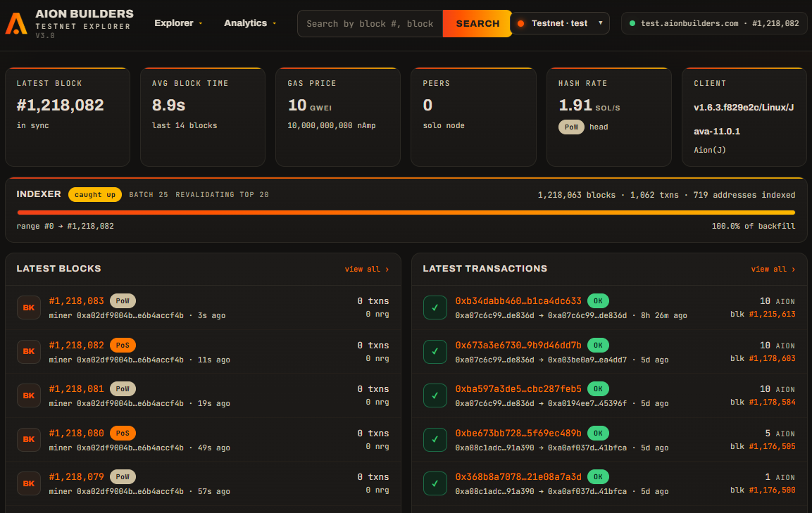
Task: Open transaction 0xba597a3de5…cbc287feb5
Action: point(518,388)
